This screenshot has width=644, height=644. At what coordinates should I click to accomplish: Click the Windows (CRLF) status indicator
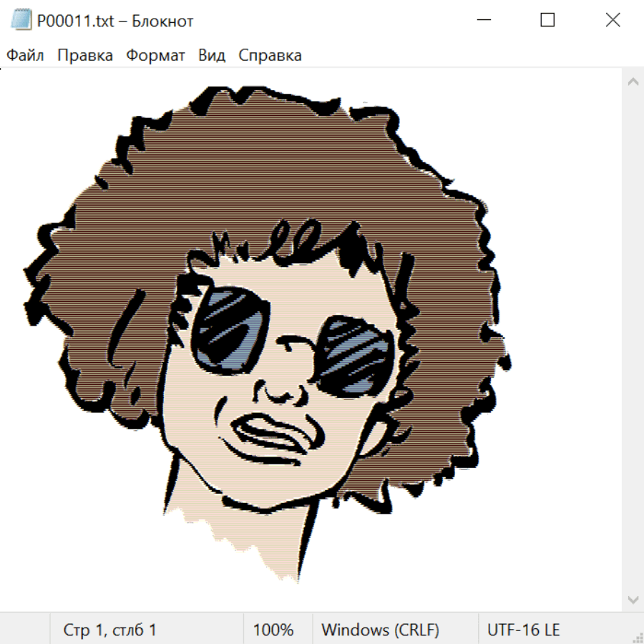point(380,630)
